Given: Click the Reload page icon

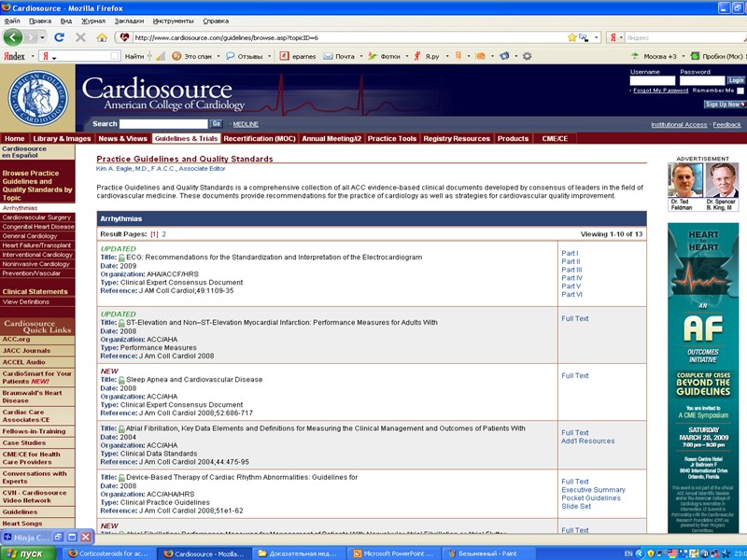Looking at the screenshot, I should pos(59,37).
